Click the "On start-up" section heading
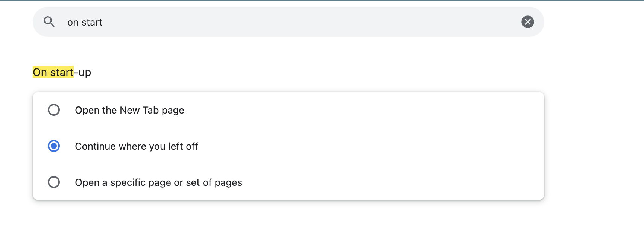Image resolution: width=644 pixels, height=252 pixels. (62, 72)
